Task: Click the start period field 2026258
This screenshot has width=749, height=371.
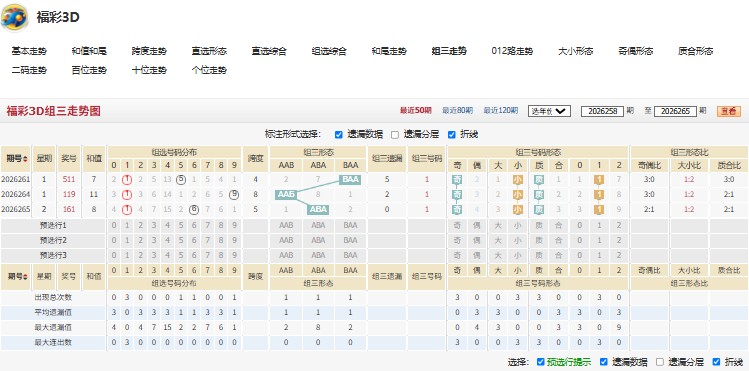Action: pos(602,111)
